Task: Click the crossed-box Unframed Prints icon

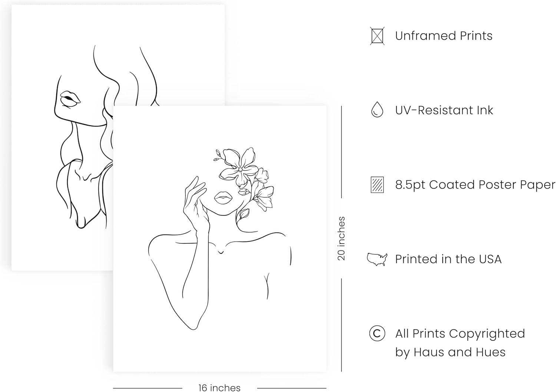Action: point(377,36)
